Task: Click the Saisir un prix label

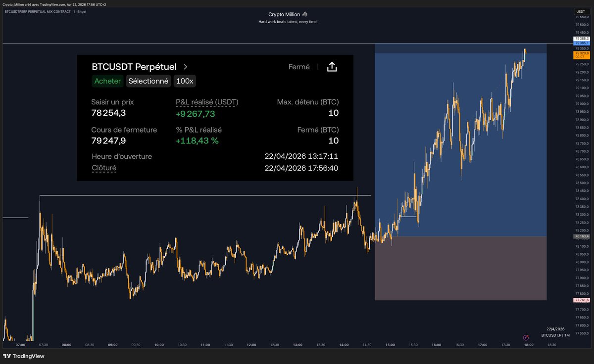Action: (112, 102)
